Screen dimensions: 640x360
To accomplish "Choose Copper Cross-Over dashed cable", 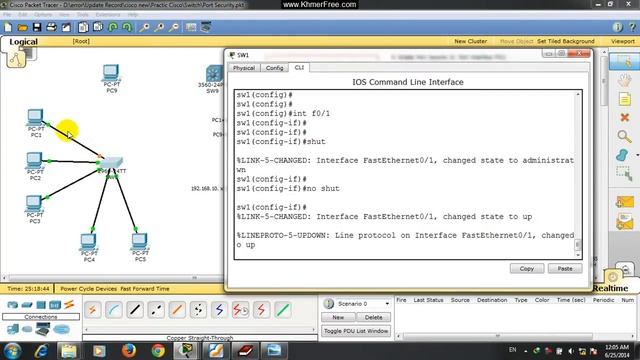I will pyautogui.click(x=156, y=310).
